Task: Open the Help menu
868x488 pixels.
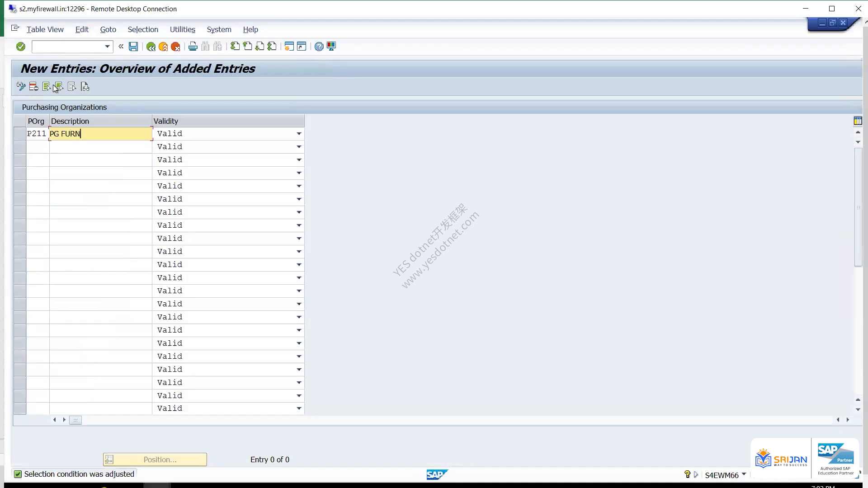Action: [x=250, y=29]
